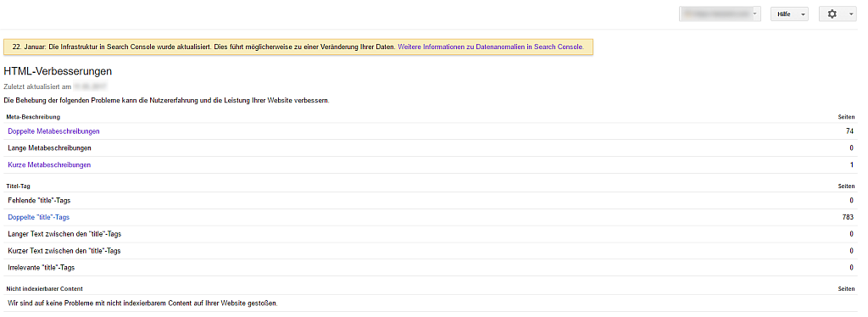Screen dimensions: 868x317
Task: Open Kurze Metabeschreibungen report
Action: [49, 165]
